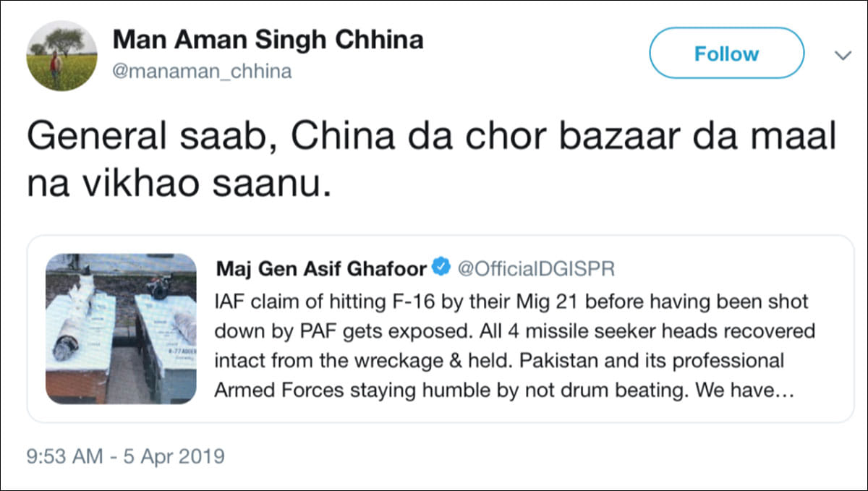Open Maj Gen Asif Ghafoor's name link
The width and height of the screenshot is (868, 491).
(322, 268)
